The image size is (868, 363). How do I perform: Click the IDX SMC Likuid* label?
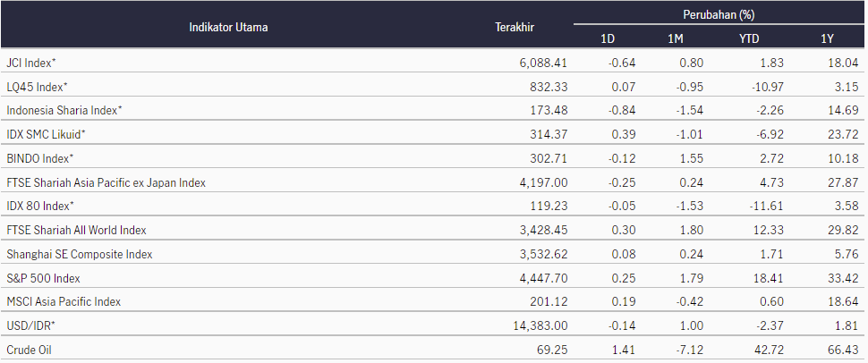click(x=46, y=134)
